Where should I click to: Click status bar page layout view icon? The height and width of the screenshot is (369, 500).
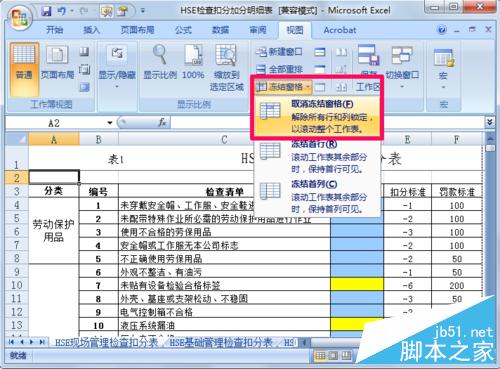coord(333,356)
